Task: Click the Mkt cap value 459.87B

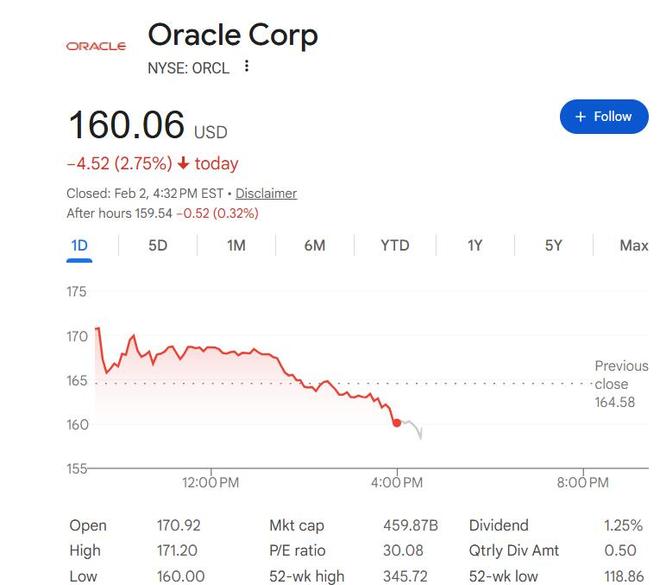Action: (411, 525)
